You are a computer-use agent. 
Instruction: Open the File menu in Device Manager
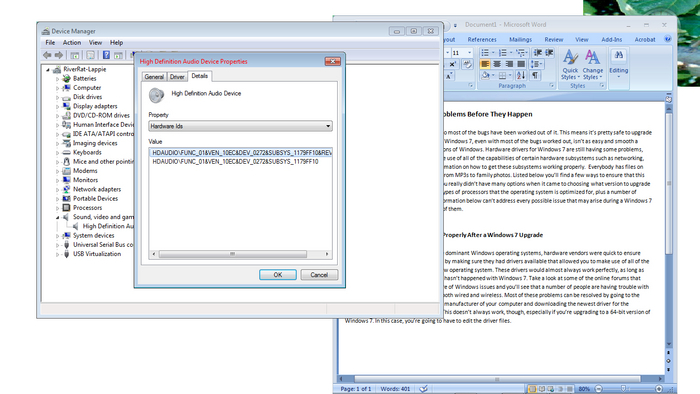tap(50, 42)
